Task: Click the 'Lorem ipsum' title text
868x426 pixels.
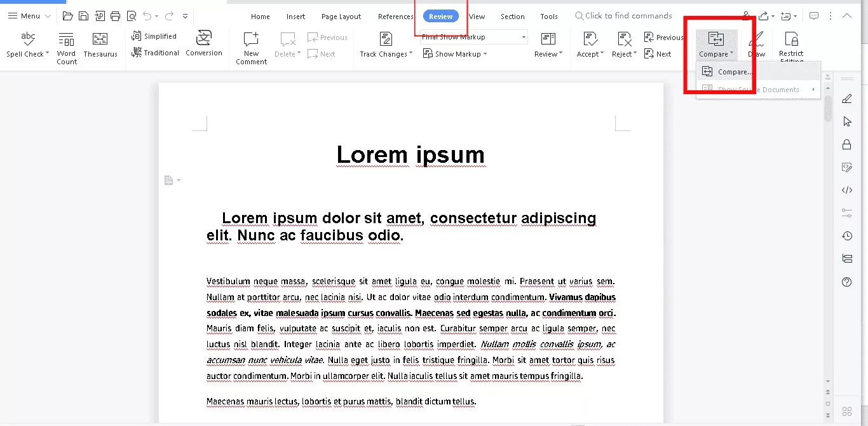Action: (x=410, y=155)
